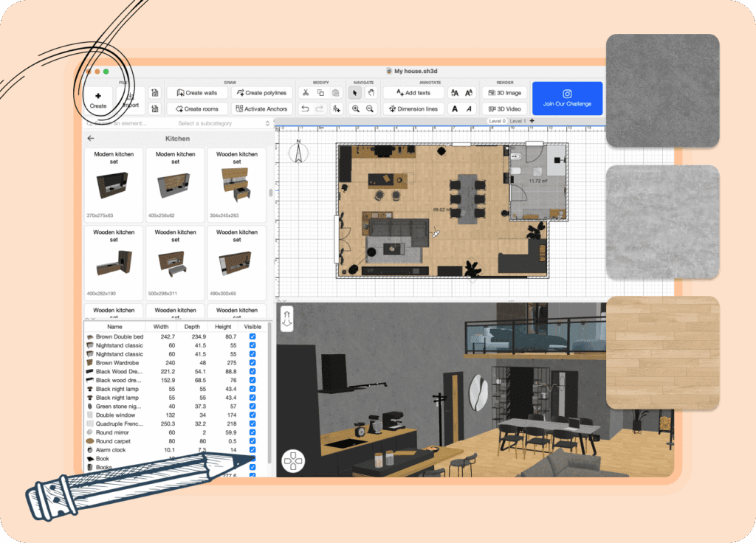Click the zoom in magnifier
The width and height of the screenshot is (756, 543).
pos(355,109)
